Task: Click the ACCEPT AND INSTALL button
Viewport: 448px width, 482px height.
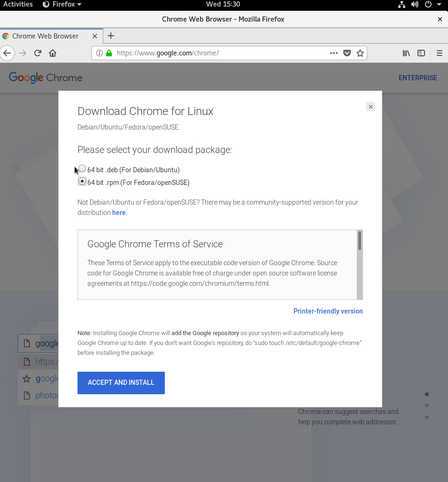Action: pyautogui.click(x=121, y=383)
